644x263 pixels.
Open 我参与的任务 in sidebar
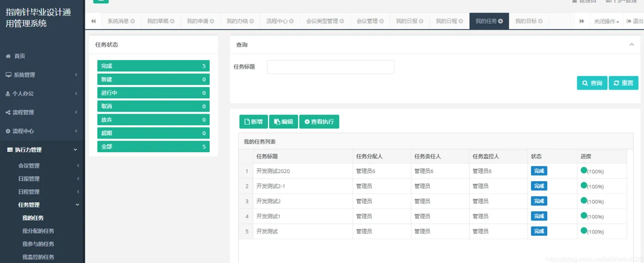[x=38, y=244]
